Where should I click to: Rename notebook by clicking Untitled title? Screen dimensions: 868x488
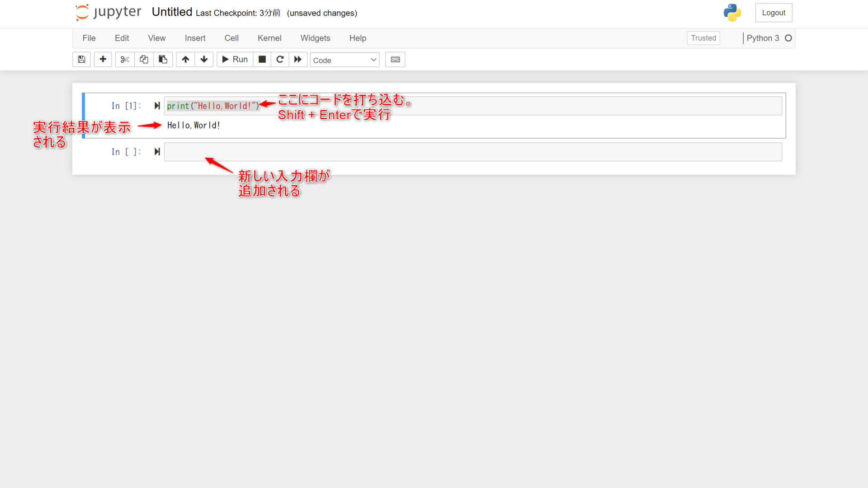(x=172, y=12)
